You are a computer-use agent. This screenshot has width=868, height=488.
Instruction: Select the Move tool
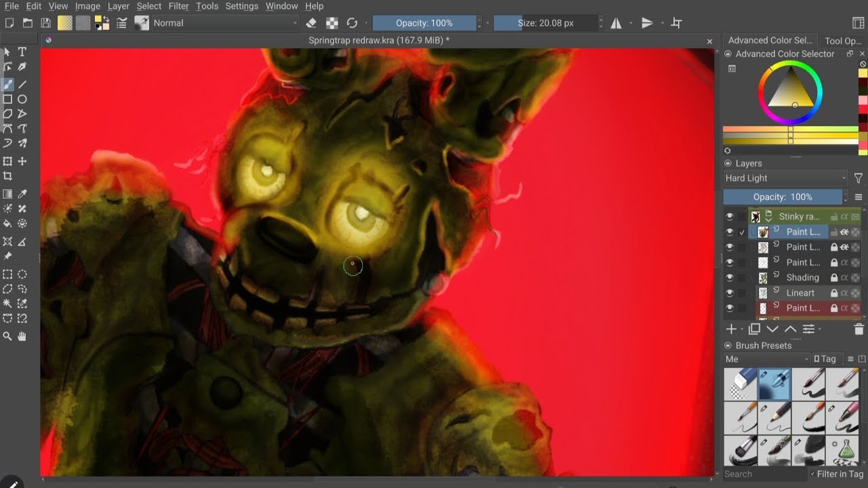(22, 161)
